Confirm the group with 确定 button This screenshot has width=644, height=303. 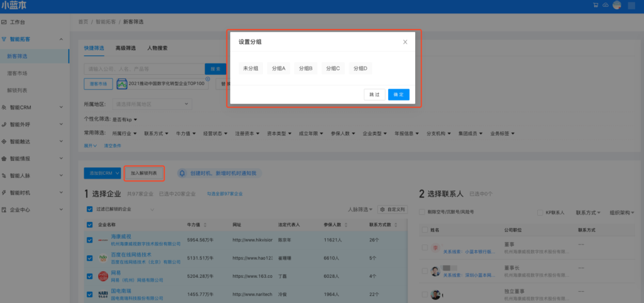point(398,94)
